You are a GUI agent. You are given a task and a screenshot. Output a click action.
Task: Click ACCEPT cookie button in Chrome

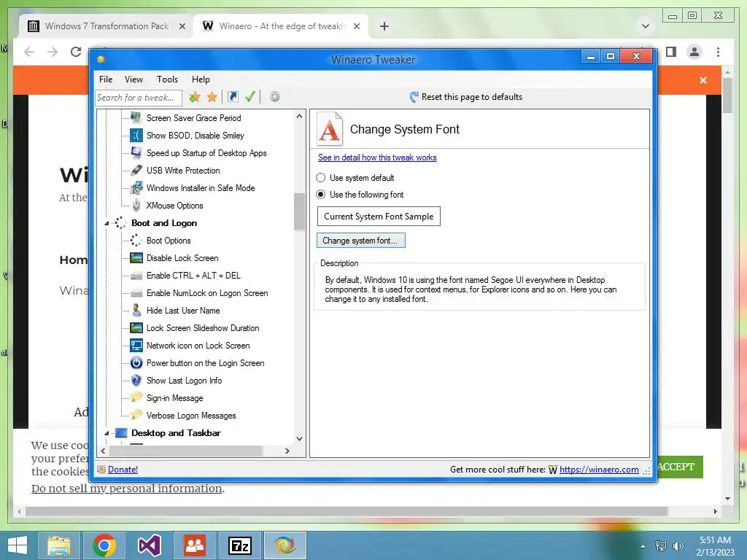pos(679,467)
